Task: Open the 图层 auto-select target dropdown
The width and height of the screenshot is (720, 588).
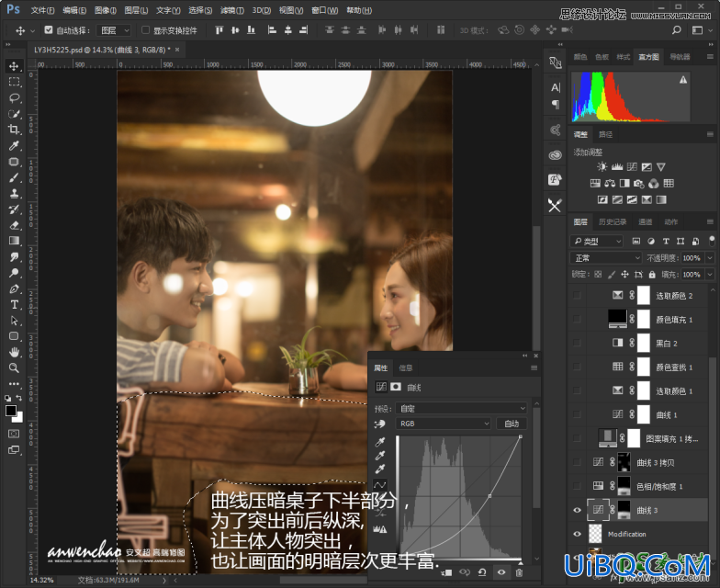Action: coord(114,30)
